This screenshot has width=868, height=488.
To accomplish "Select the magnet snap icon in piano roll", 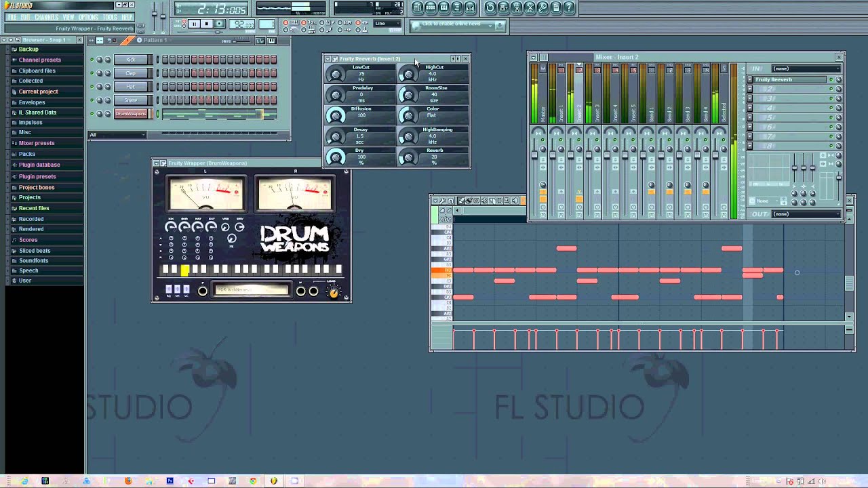I will 451,201.
